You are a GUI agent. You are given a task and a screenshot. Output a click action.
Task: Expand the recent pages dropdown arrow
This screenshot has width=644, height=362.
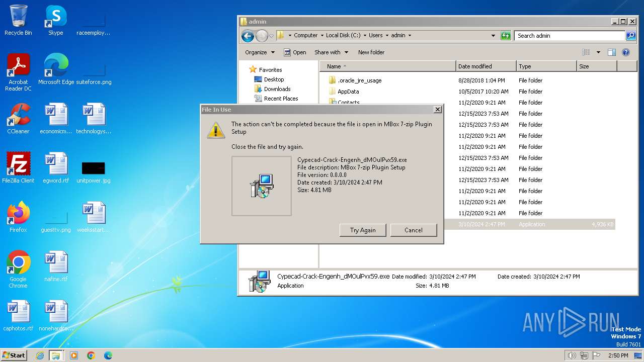click(x=272, y=36)
